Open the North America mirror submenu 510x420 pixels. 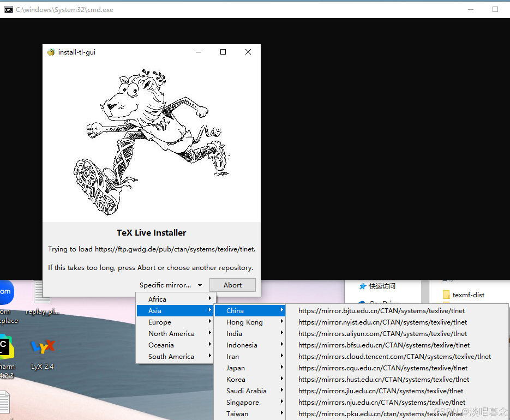tap(176, 333)
